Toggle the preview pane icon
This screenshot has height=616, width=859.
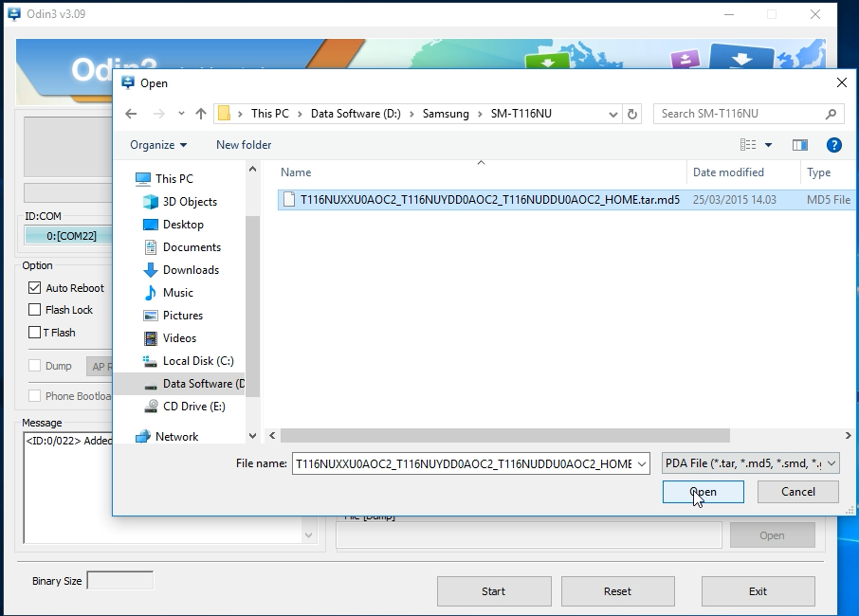pyautogui.click(x=800, y=145)
